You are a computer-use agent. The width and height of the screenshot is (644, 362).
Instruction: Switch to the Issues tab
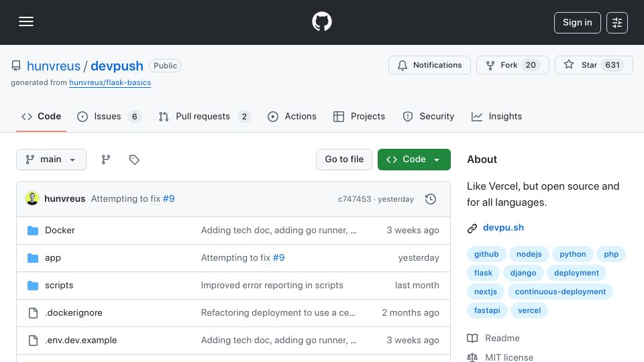coord(109,117)
